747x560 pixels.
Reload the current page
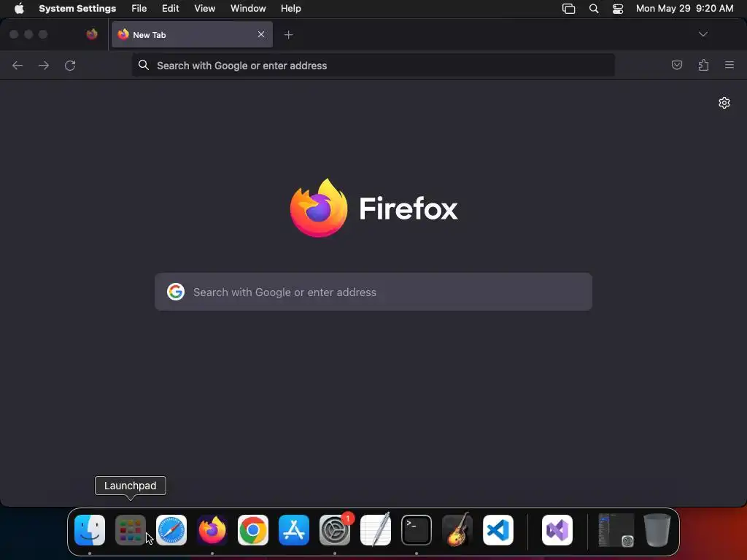pyautogui.click(x=70, y=65)
